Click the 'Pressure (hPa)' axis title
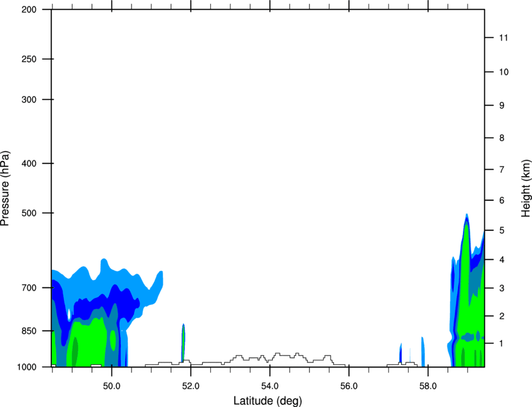The height and width of the screenshot is (407, 532). (5, 188)
